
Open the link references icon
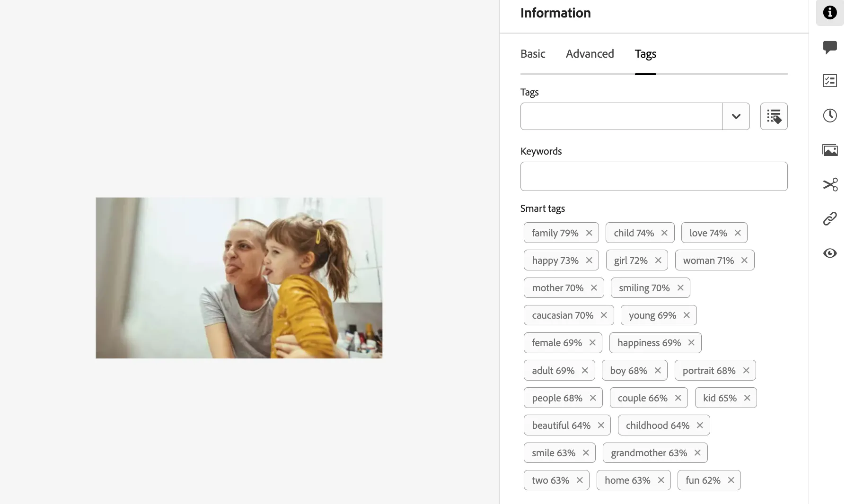830,218
